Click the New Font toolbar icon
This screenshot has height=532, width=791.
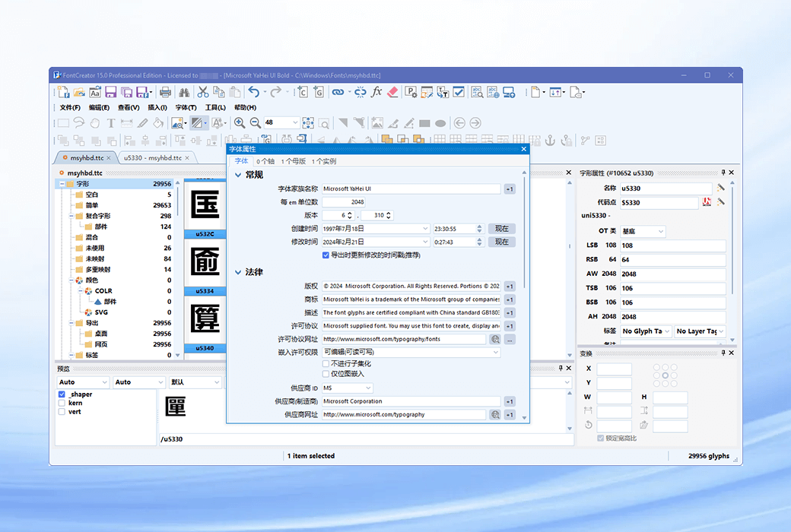pyautogui.click(x=62, y=92)
